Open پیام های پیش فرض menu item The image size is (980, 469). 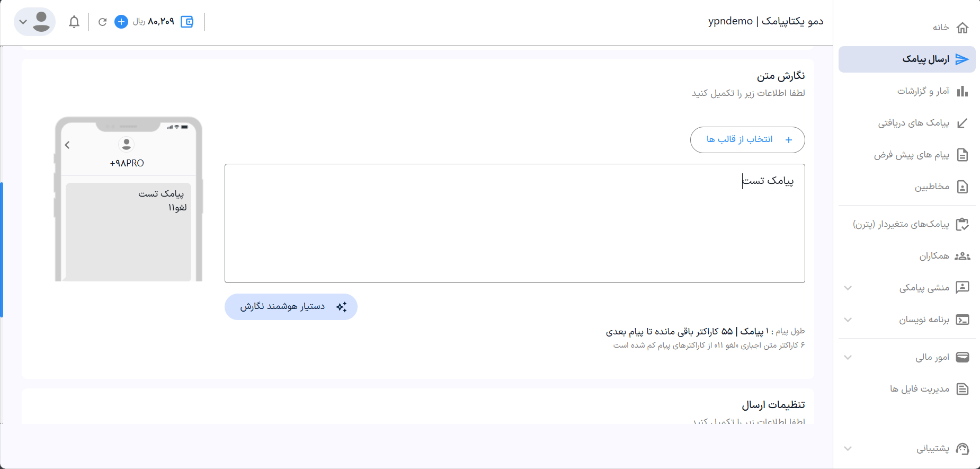912,155
